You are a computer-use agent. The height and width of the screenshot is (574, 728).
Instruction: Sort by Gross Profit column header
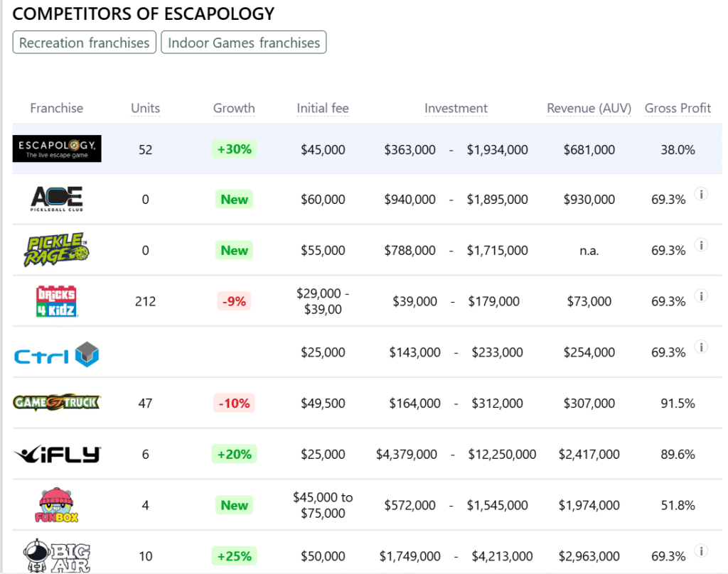(678, 108)
